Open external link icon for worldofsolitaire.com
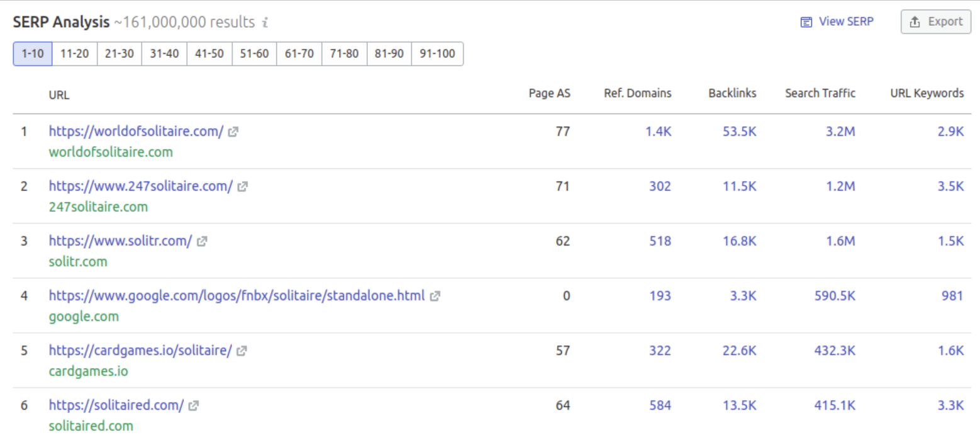Image resolution: width=980 pixels, height=442 pixels. point(233,132)
